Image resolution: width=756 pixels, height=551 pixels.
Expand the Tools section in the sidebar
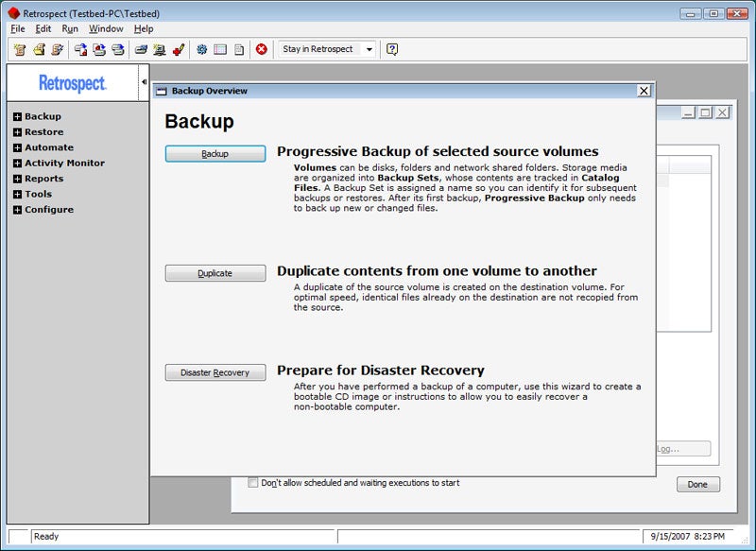(17, 194)
